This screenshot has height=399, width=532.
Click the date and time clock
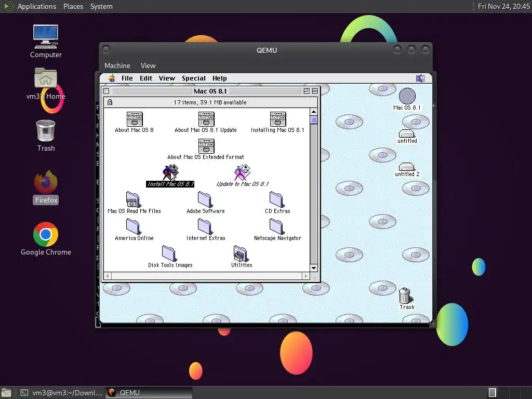pos(503,6)
